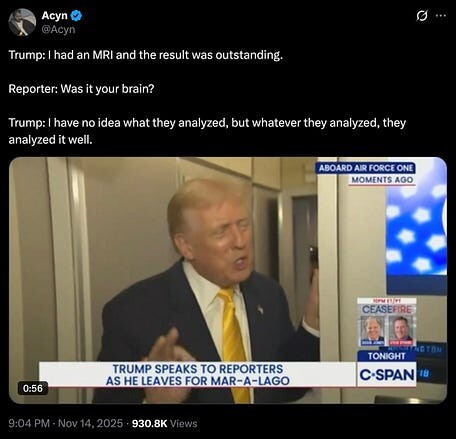
Task: Click the Trump Speaks To Reporters chyron
Action: click(x=198, y=375)
